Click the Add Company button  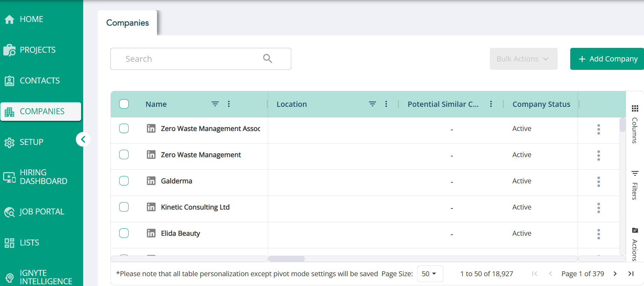607,59
